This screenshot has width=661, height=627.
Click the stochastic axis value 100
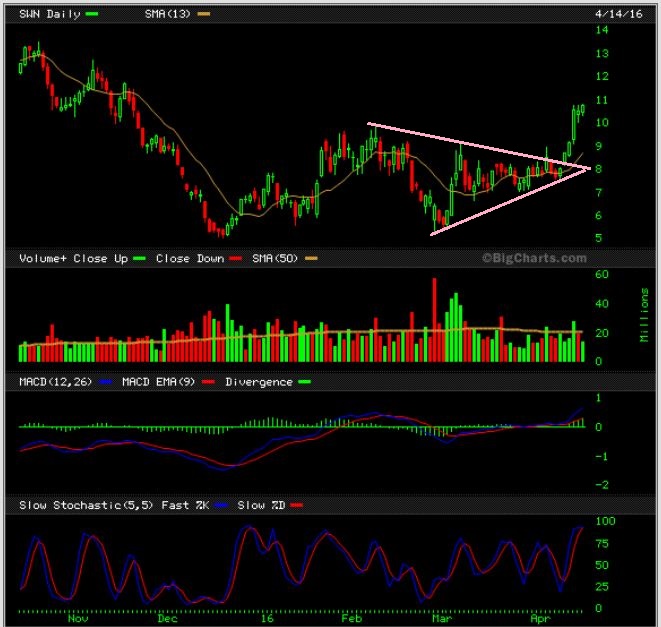click(x=605, y=521)
